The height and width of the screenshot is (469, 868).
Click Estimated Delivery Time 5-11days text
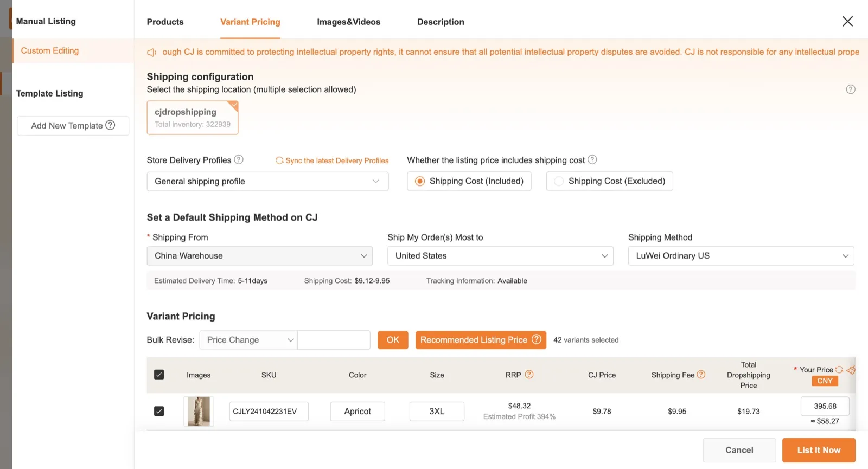[210, 281]
